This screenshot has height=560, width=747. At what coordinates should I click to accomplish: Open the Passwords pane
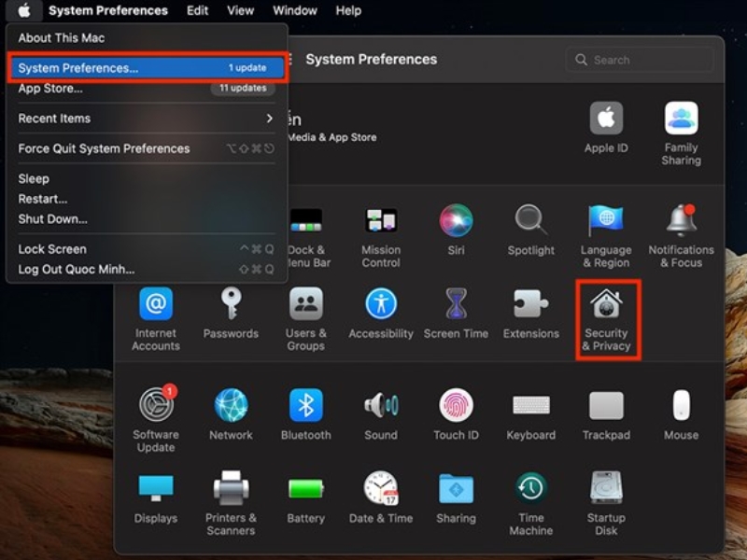231,313
